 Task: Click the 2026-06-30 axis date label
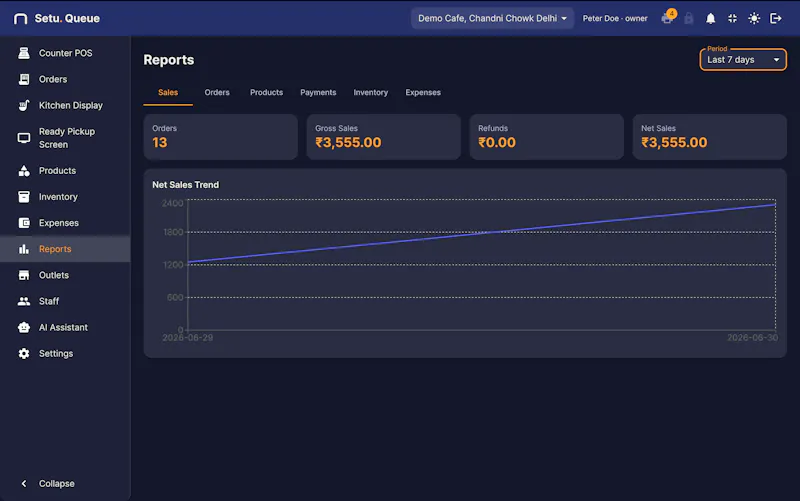[x=753, y=338]
